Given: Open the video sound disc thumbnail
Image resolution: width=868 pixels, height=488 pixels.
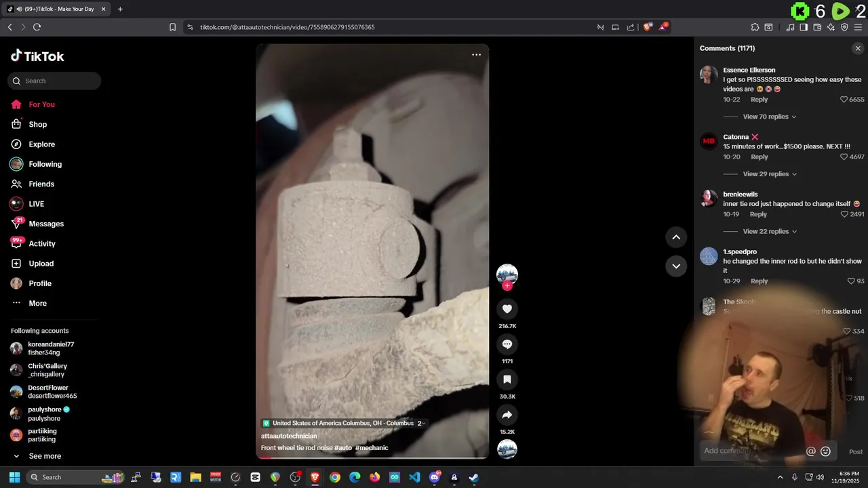Looking at the screenshot, I should tap(507, 449).
